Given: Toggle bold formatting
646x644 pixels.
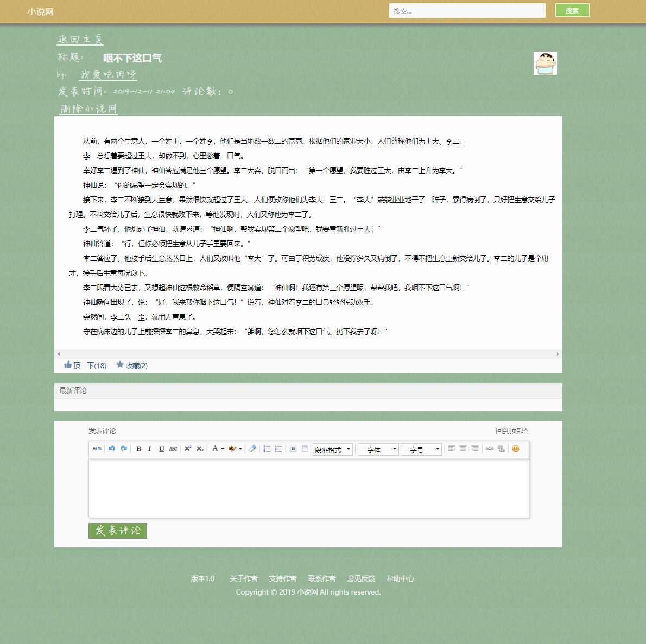Looking at the screenshot, I should pos(139,449).
